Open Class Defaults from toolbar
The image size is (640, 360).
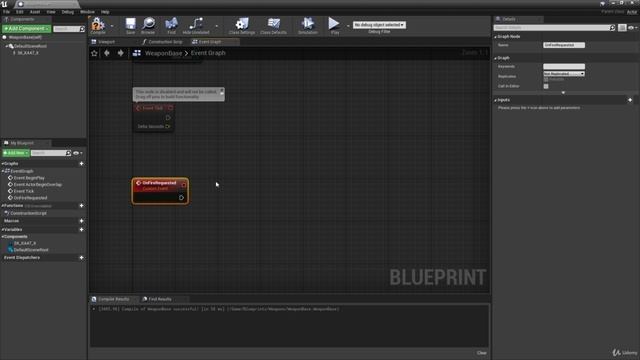coord(273,24)
